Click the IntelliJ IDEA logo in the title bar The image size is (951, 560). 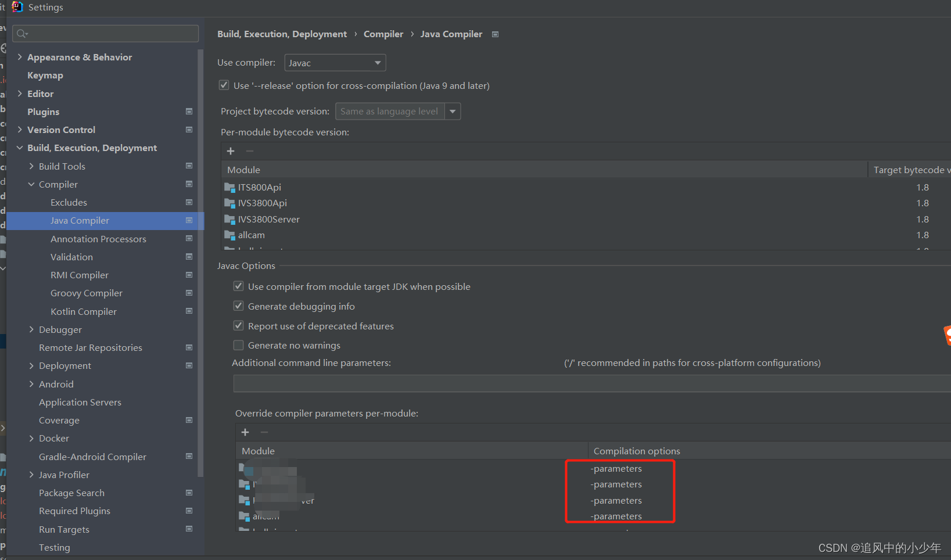(17, 7)
